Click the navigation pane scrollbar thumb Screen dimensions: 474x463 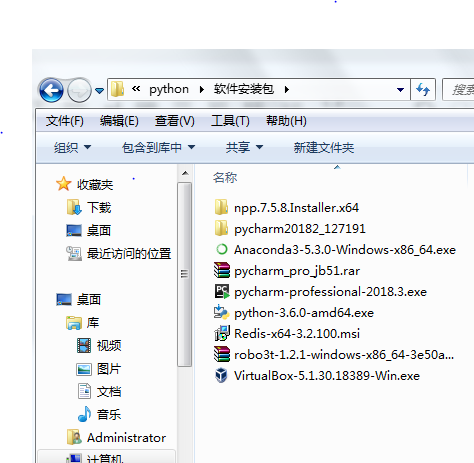pos(184,274)
